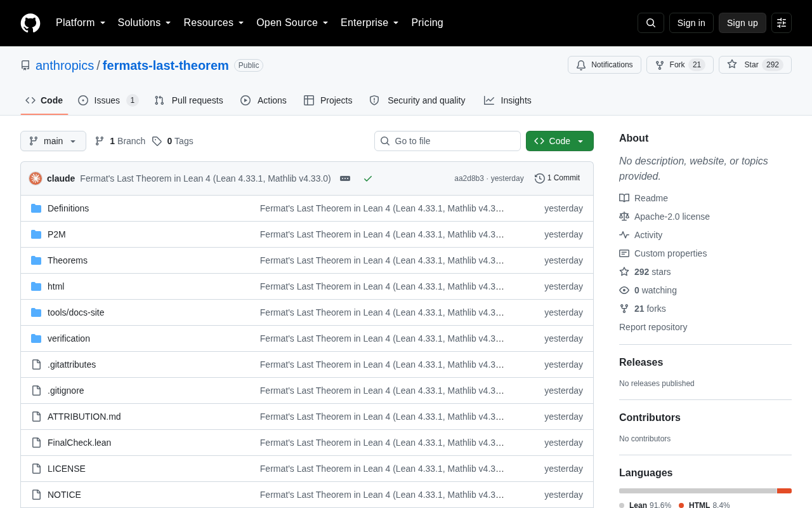Expand the Solutions menu

coord(145,23)
